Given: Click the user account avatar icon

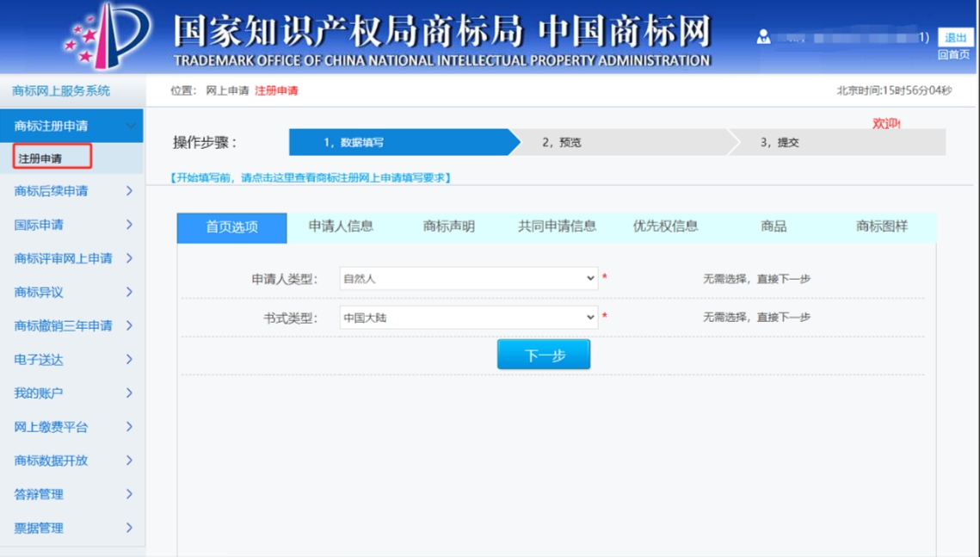Looking at the screenshot, I should (x=763, y=37).
